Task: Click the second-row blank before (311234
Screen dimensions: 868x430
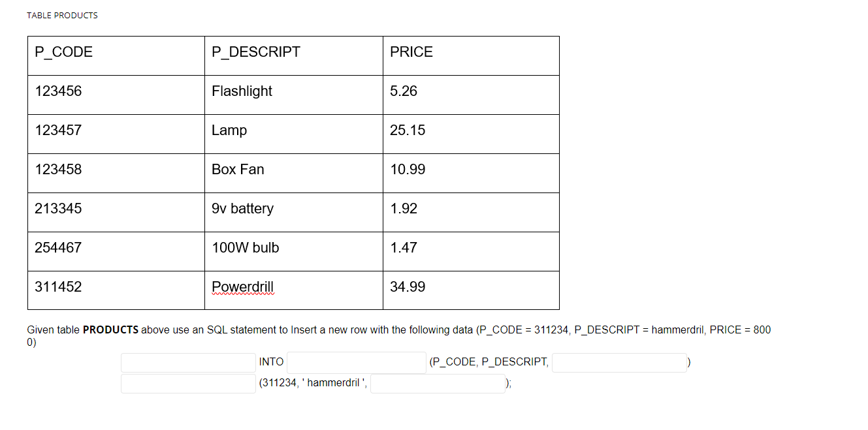Action: [x=188, y=384]
